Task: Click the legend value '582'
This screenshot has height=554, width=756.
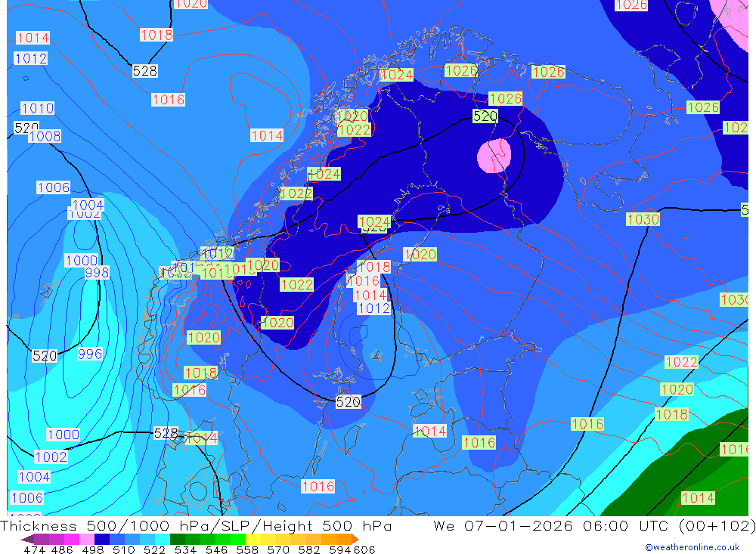Action: (x=308, y=549)
